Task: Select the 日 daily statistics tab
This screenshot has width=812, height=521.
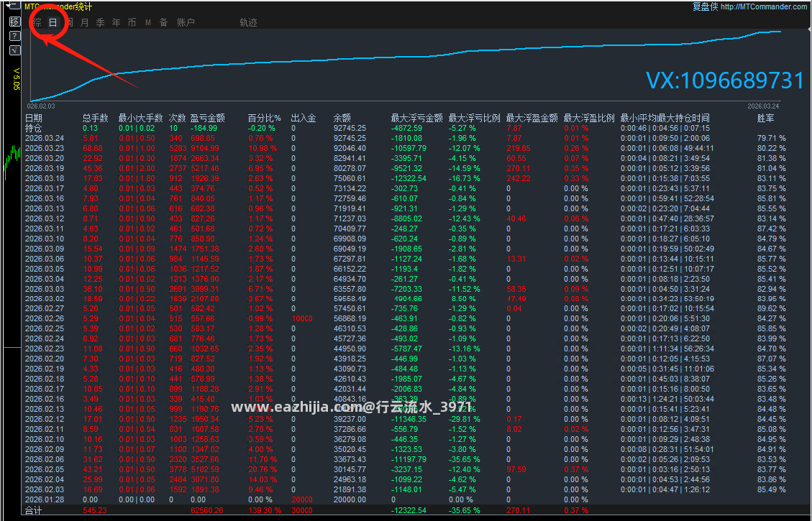Action: pyautogui.click(x=53, y=22)
